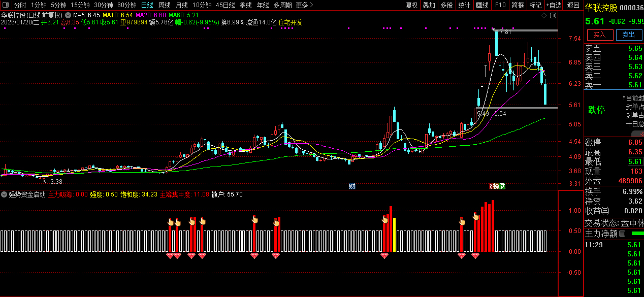Click the 跌停 status label
The height and width of the screenshot is (297, 644).
click(x=596, y=110)
